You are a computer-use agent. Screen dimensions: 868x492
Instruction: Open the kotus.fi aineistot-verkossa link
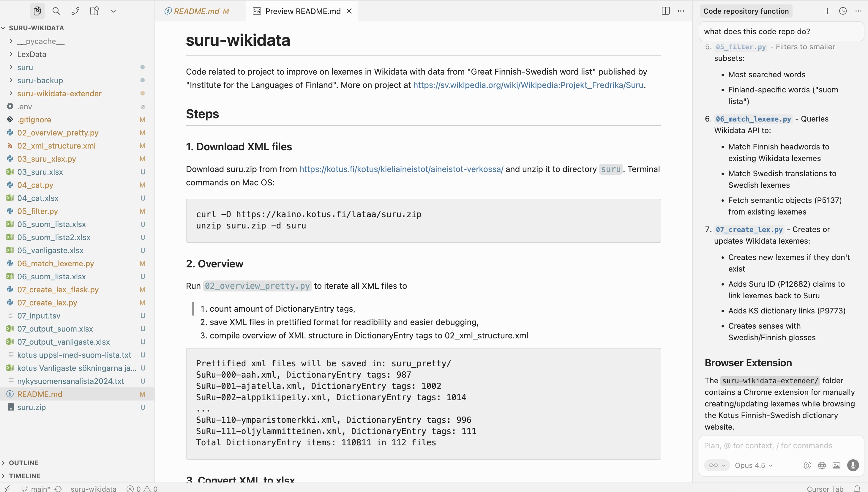[x=401, y=169]
